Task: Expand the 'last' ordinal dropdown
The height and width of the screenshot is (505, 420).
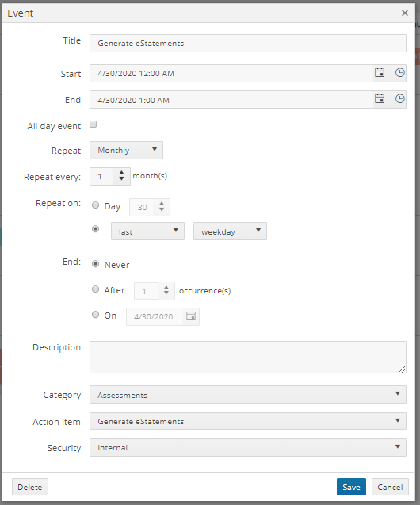Action: coord(147,231)
